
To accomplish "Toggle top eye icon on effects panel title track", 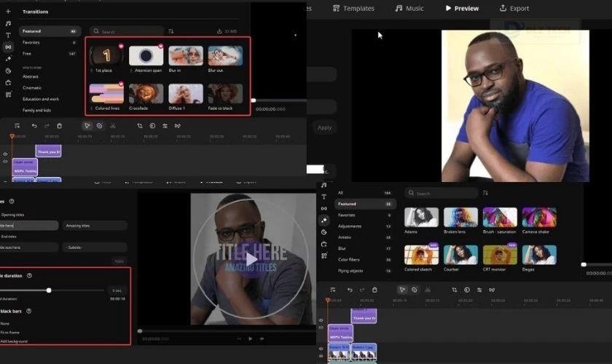I will pos(321,320).
